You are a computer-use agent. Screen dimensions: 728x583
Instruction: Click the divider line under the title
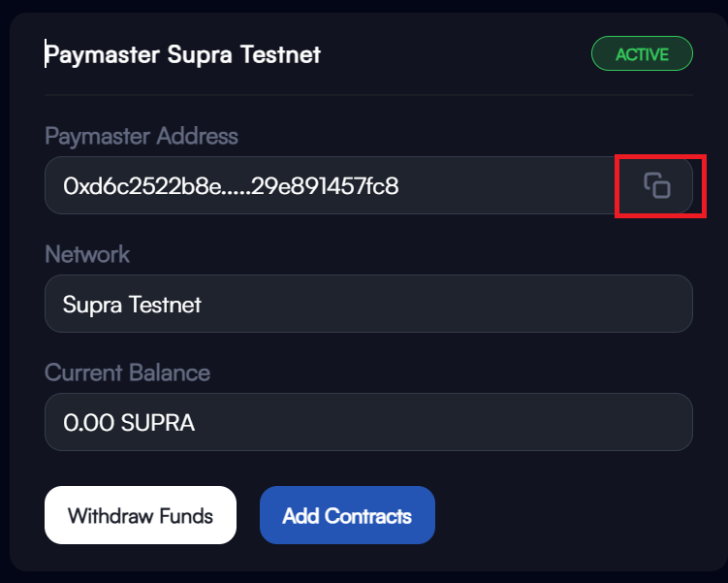(x=368, y=95)
